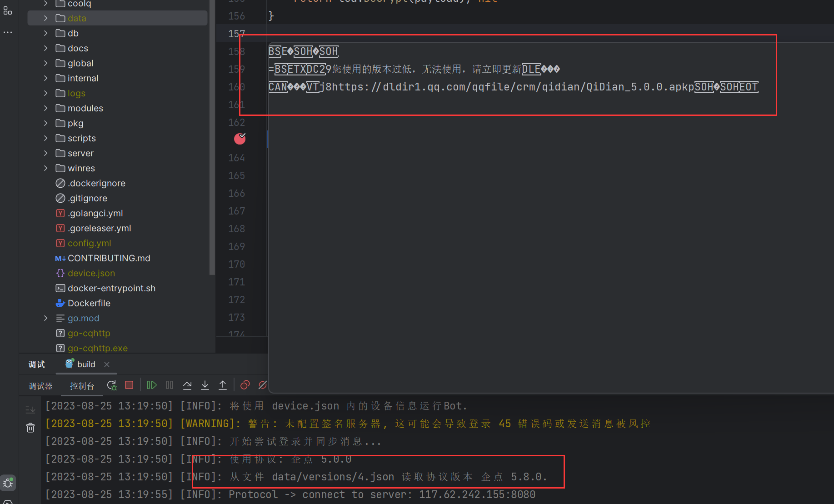
Task: Step into the function call
Action: [x=205, y=385]
